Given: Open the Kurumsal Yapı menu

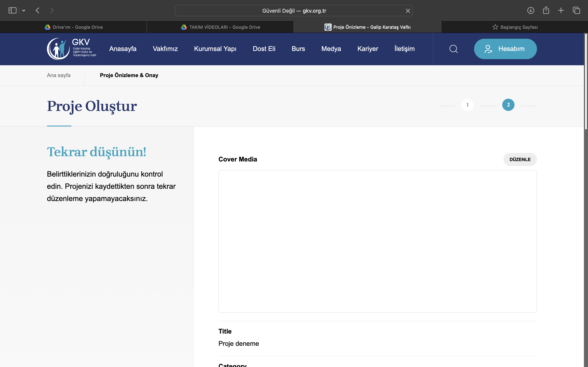Looking at the screenshot, I should [215, 49].
